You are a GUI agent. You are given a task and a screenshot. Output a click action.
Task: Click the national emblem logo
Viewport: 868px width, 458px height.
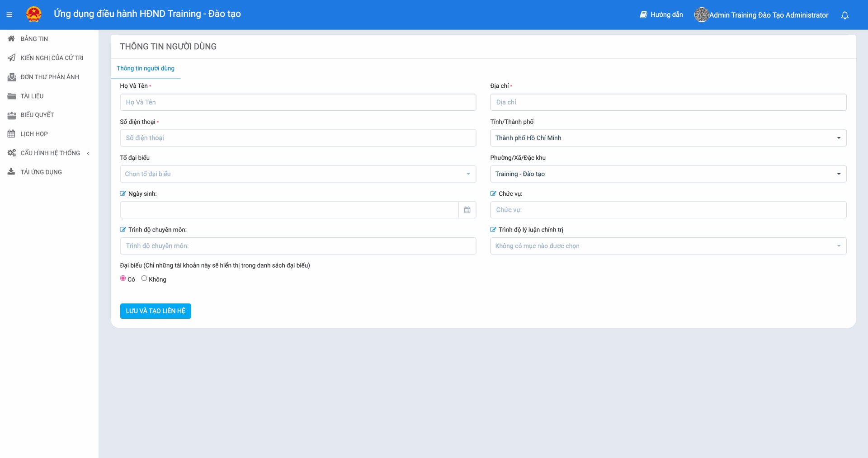click(34, 14)
